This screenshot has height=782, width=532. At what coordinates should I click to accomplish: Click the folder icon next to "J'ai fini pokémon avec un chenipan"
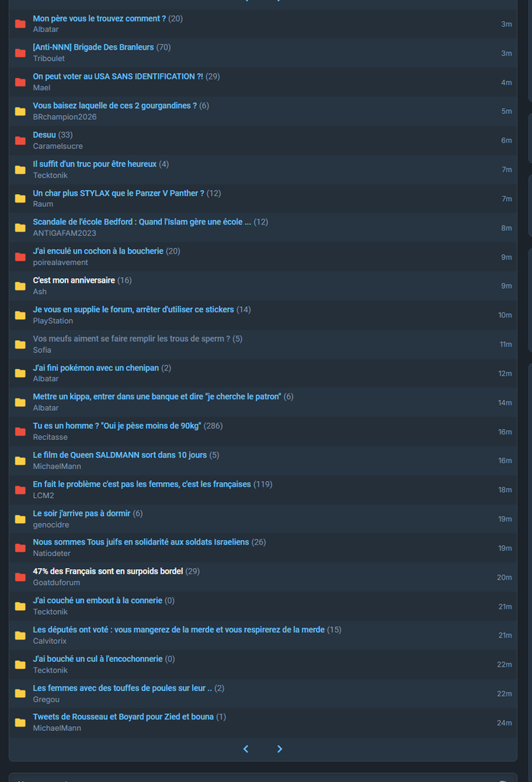21,373
